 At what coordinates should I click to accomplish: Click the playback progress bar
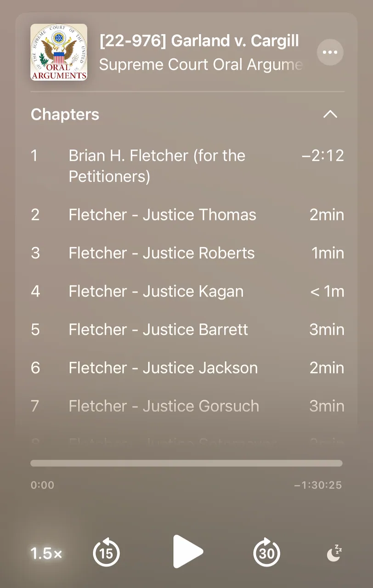(186, 463)
